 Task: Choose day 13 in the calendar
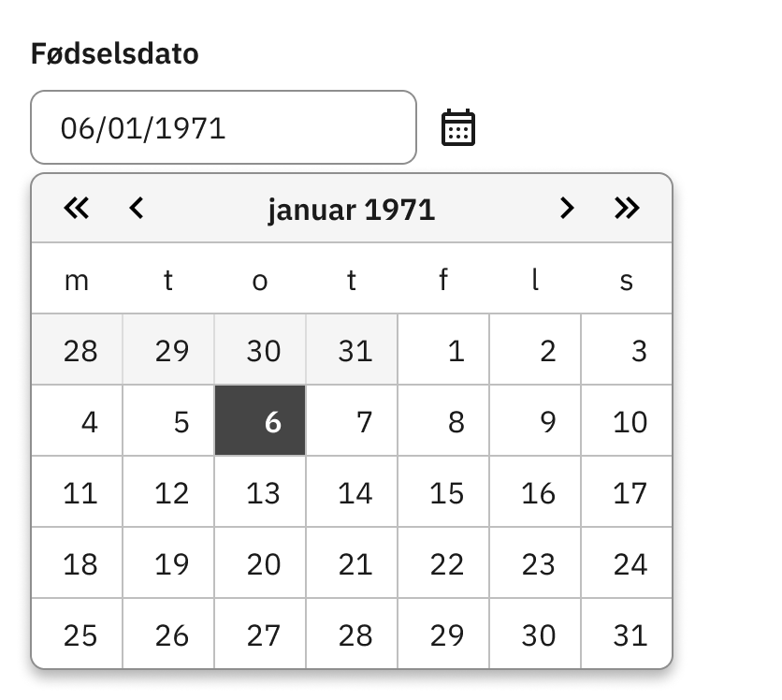point(260,491)
